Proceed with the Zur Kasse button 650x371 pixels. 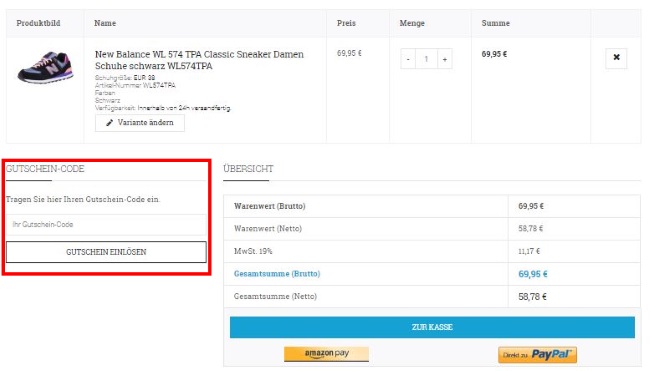point(432,327)
